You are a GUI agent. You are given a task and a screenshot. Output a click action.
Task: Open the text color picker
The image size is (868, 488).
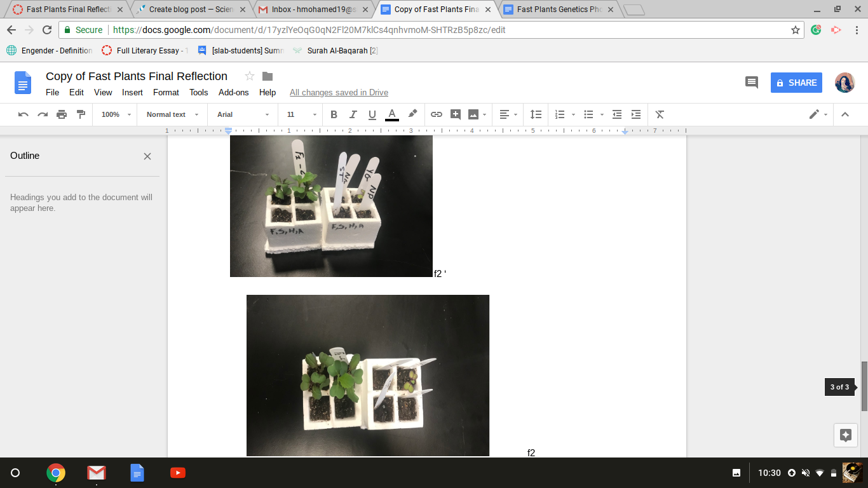click(x=392, y=114)
